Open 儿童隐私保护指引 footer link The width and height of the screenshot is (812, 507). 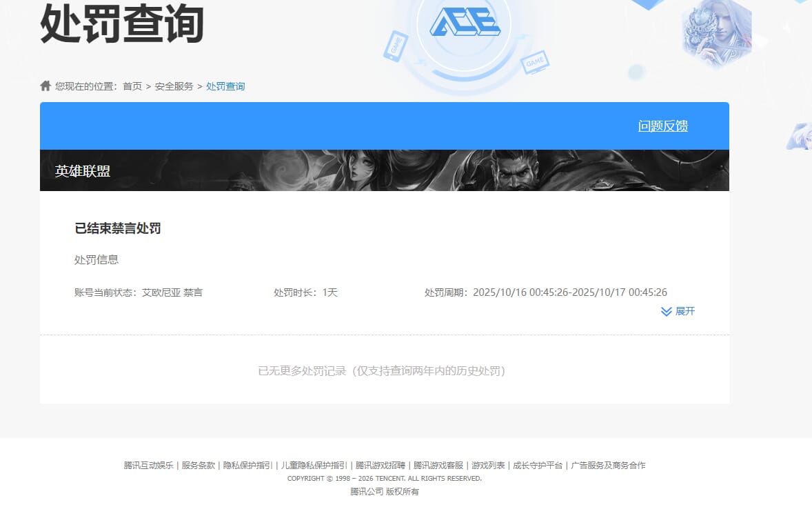point(314,465)
